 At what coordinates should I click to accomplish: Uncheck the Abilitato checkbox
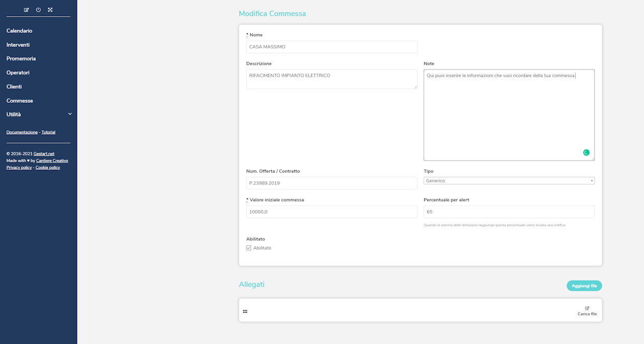pyautogui.click(x=249, y=248)
